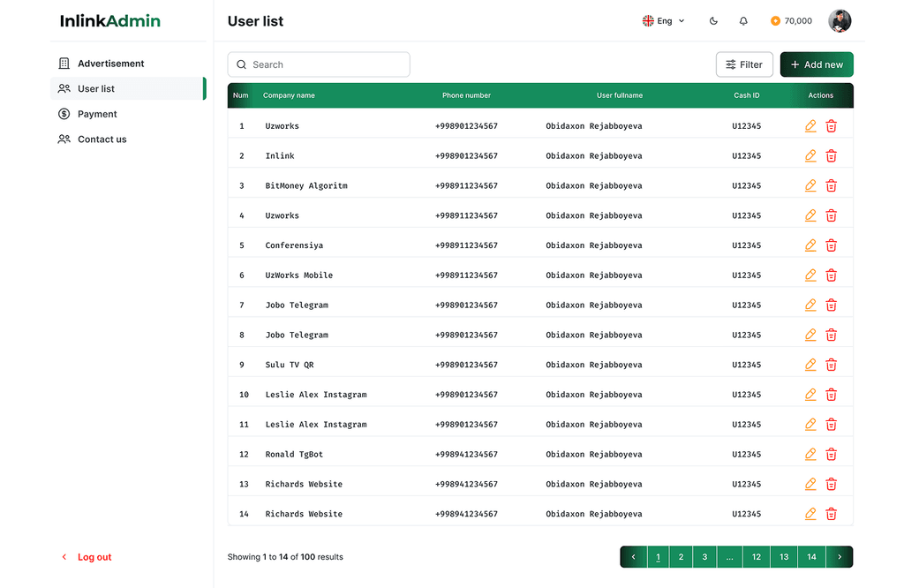
Task: Go to next page with right chevron
Action: pyautogui.click(x=840, y=557)
